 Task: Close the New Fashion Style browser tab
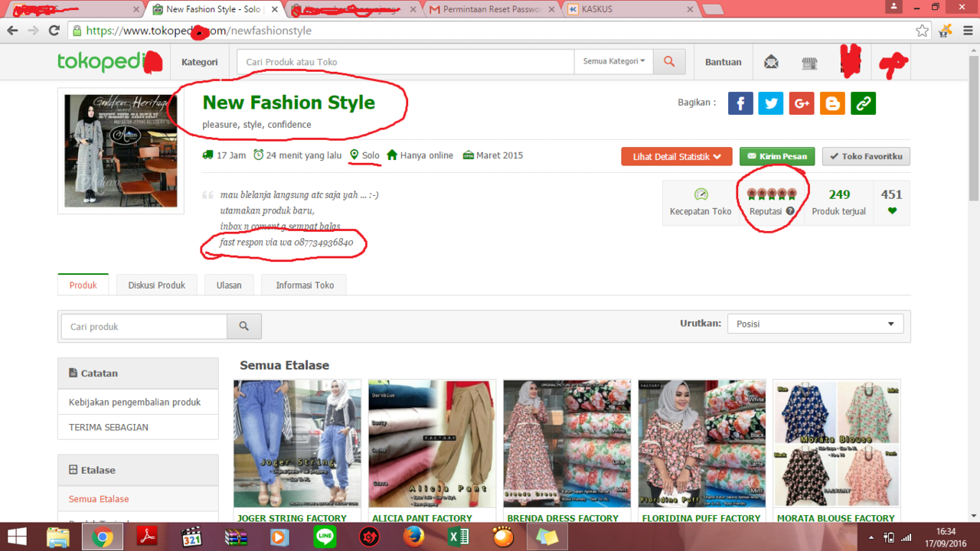click(x=276, y=9)
